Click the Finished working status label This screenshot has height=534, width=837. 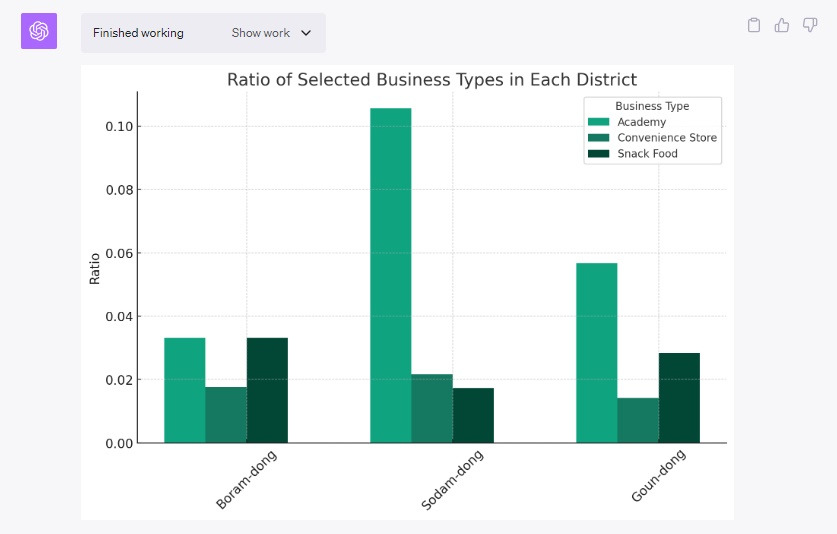click(x=138, y=33)
